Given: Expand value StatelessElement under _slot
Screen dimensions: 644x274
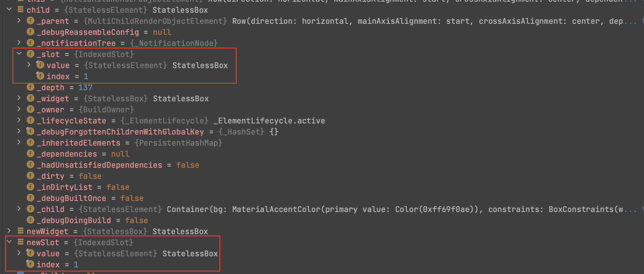Looking at the screenshot, I should 29,65.
